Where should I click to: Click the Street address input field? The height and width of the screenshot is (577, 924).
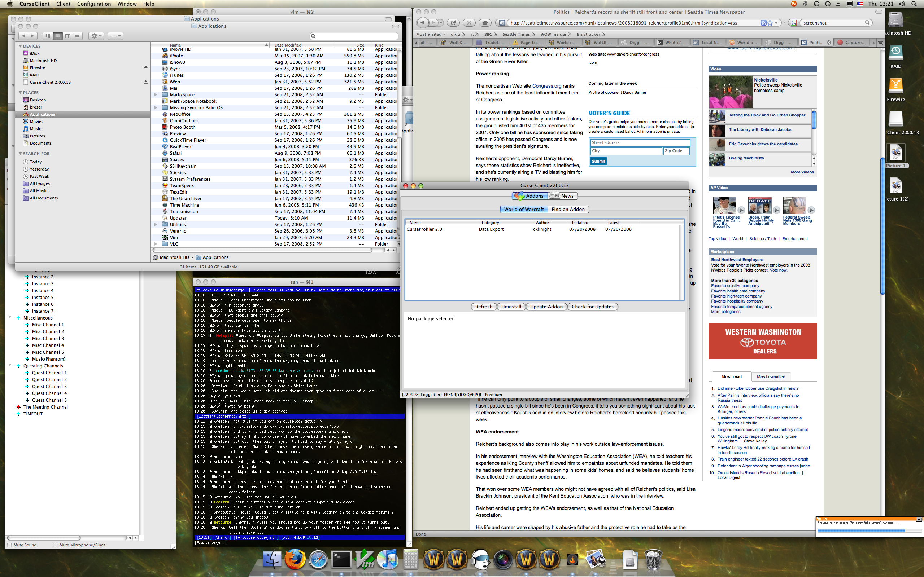pos(640,143)
